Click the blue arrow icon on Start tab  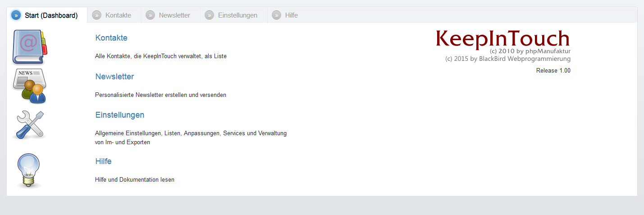16,15
